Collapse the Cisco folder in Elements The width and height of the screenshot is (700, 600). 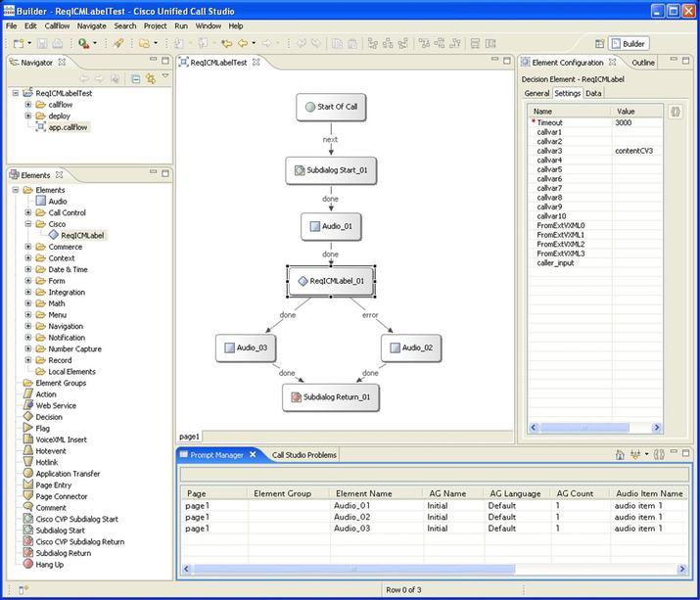tap(28, 224)
